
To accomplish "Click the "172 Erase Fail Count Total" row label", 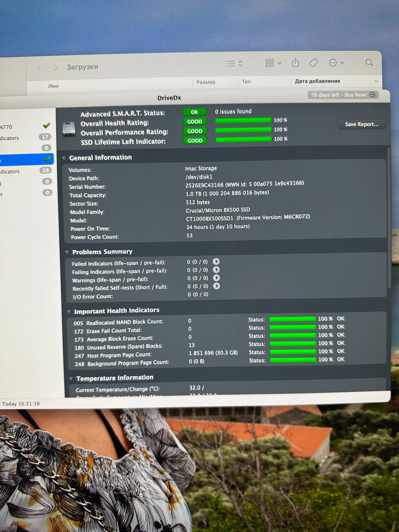I will (x=108, y=331).
